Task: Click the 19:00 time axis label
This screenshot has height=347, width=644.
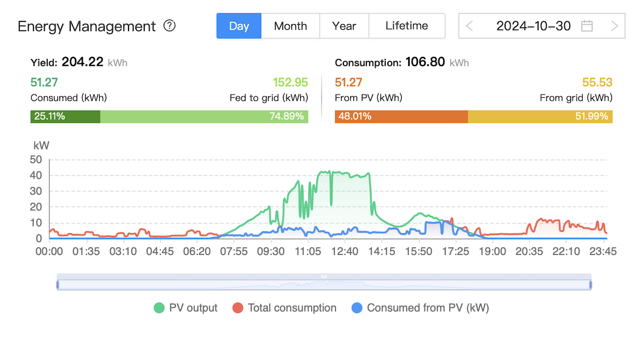Action: click(x=492, y=251)
